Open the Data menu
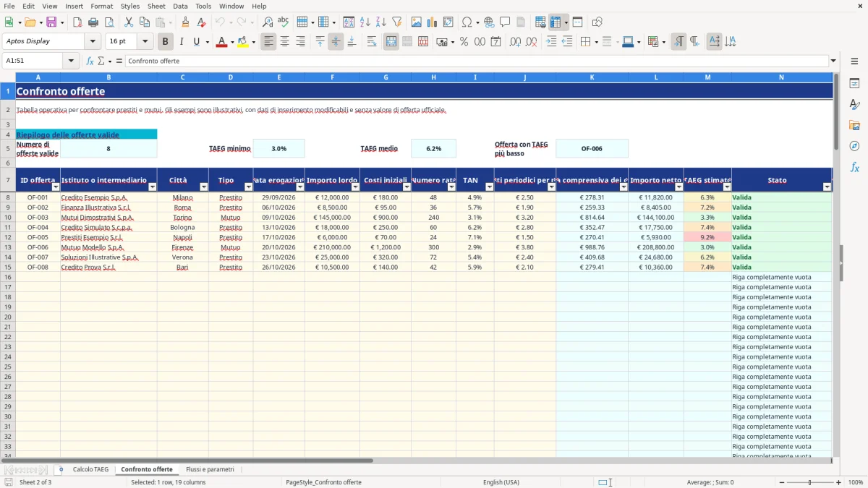868x488 pixels. point(180,6)
